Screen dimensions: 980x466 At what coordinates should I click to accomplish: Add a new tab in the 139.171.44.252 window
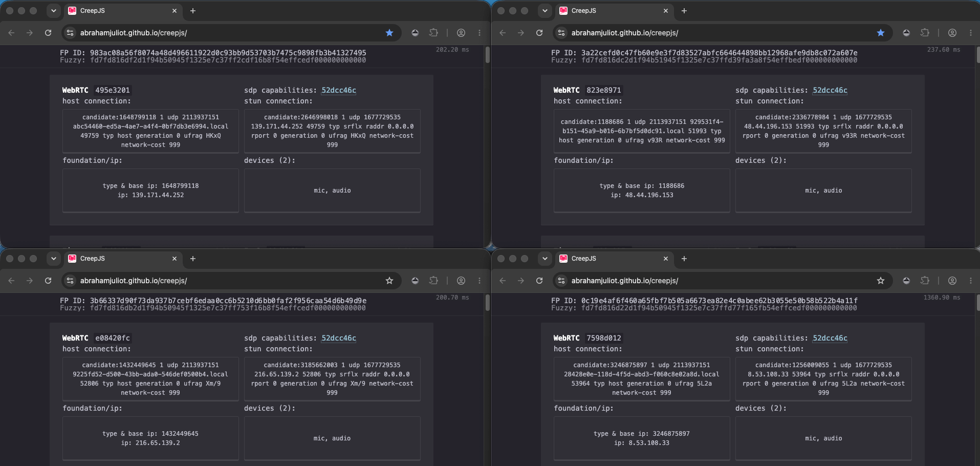coord(193,11)
